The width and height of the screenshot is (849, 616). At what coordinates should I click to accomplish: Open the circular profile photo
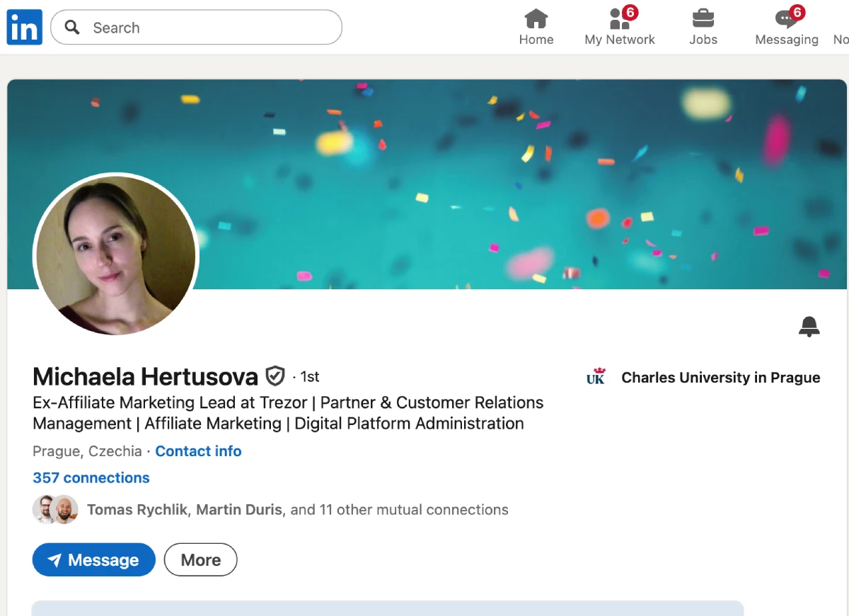(116, 255)
